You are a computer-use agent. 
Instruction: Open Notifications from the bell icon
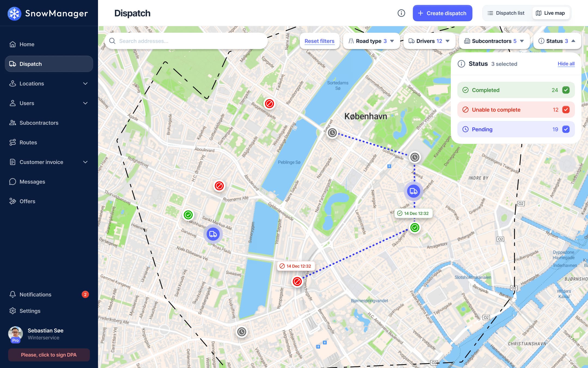point(13,294)
